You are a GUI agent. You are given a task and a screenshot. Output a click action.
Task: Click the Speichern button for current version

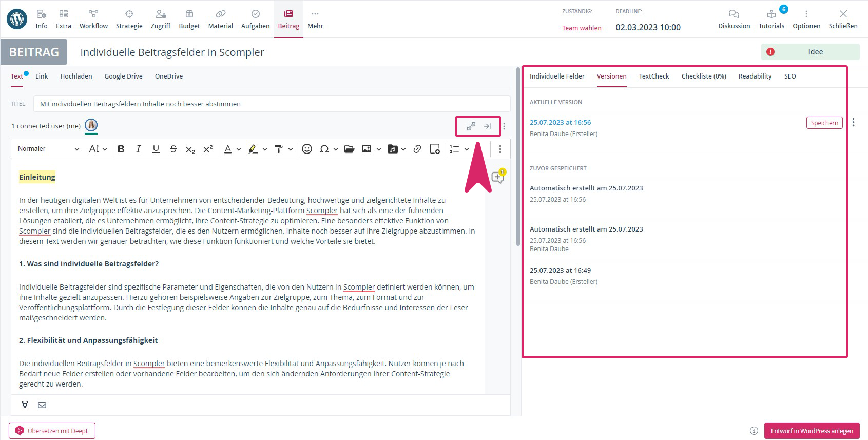pyautogui.click(x=824, y=123)
